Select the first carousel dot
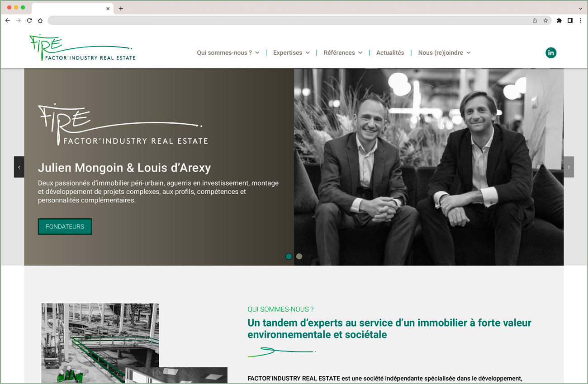The width and height of the screenshot is (588, 384). pyautogui.click(x=289, y=257)
